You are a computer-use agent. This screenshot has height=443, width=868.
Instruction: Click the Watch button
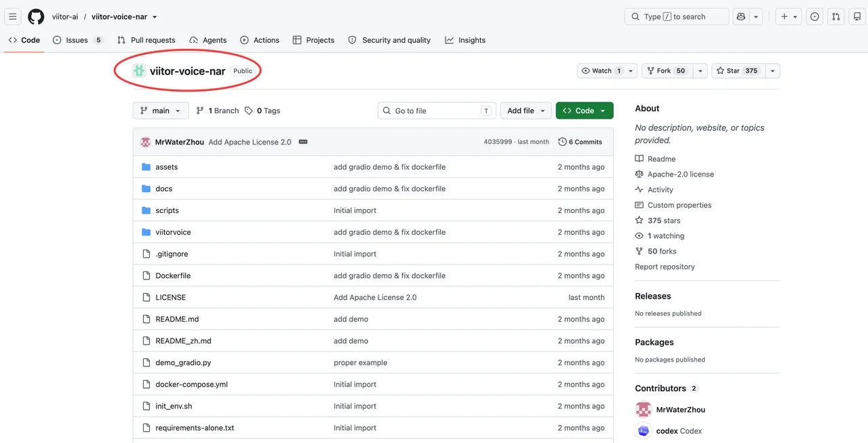[x=601, y=71]
